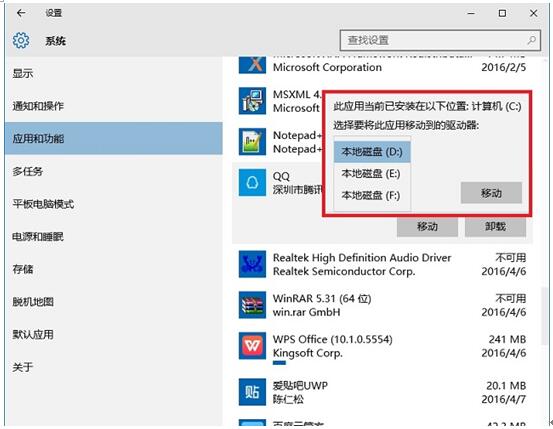
Task: Click 卸载 button under QQ entry
Action: [x=495, y=226]
